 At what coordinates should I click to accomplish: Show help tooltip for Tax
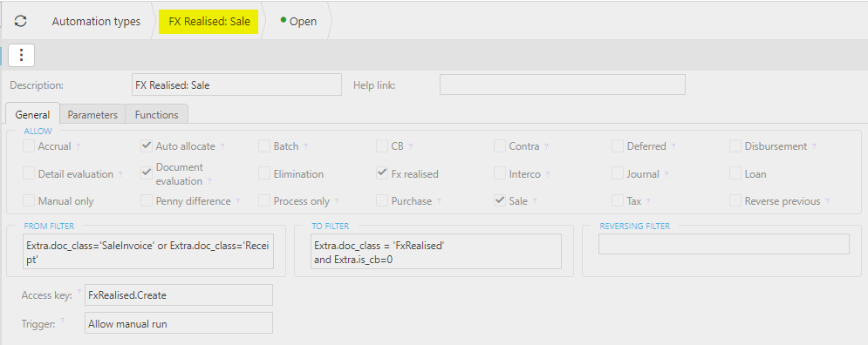pos(647,201)
